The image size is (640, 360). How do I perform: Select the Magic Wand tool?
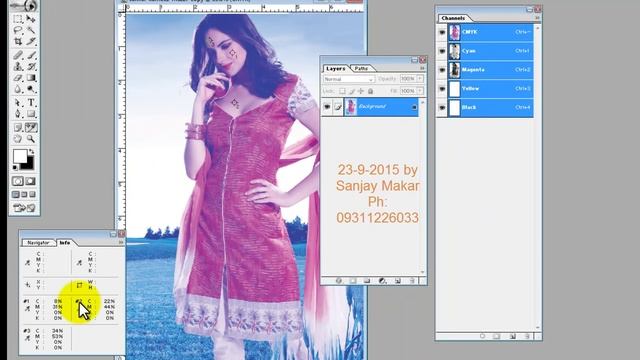point(31,30)
